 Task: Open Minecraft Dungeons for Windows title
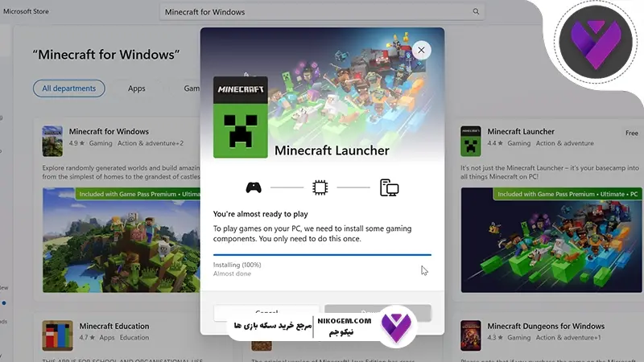pos(546,326)
